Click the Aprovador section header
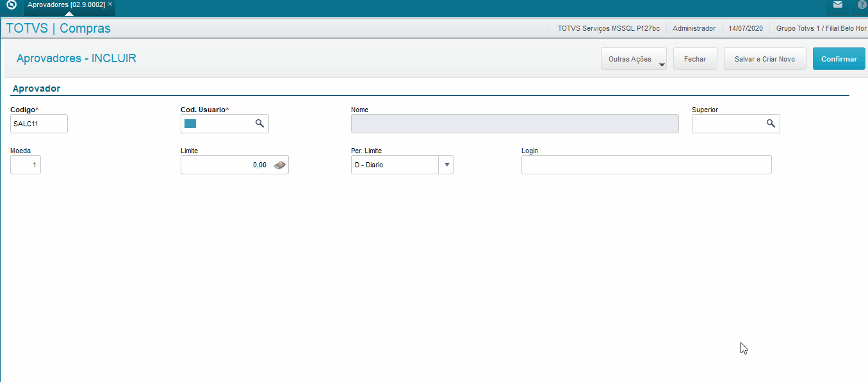 click(x=37, y=88)
